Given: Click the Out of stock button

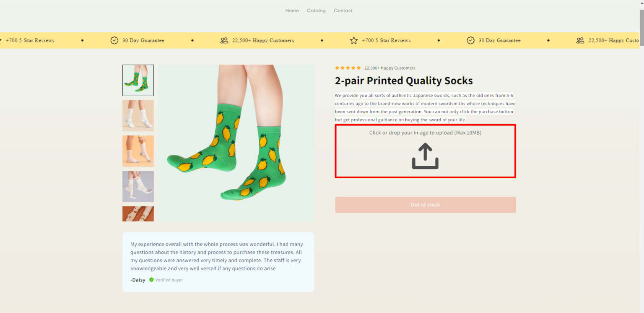Looking at the screenshot, I should pyautogui.click(x=425, y=205).
